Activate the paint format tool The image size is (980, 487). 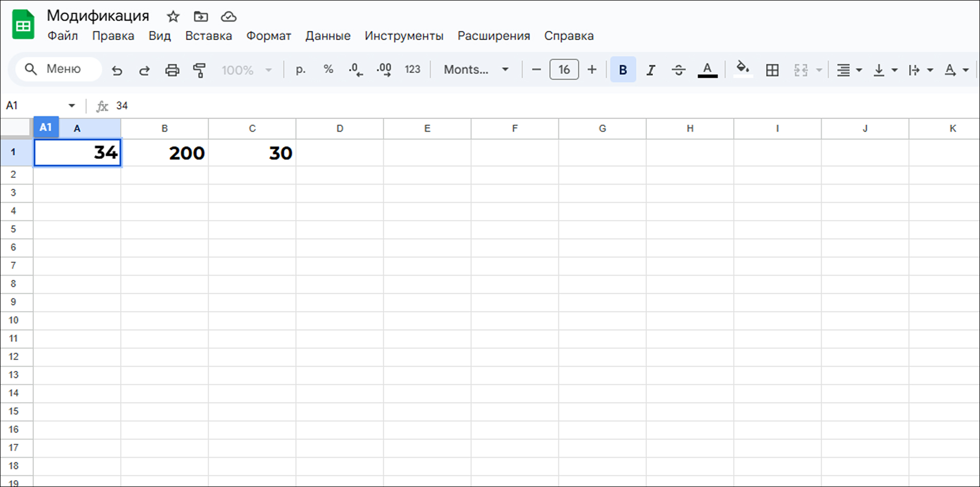[199, 70]
